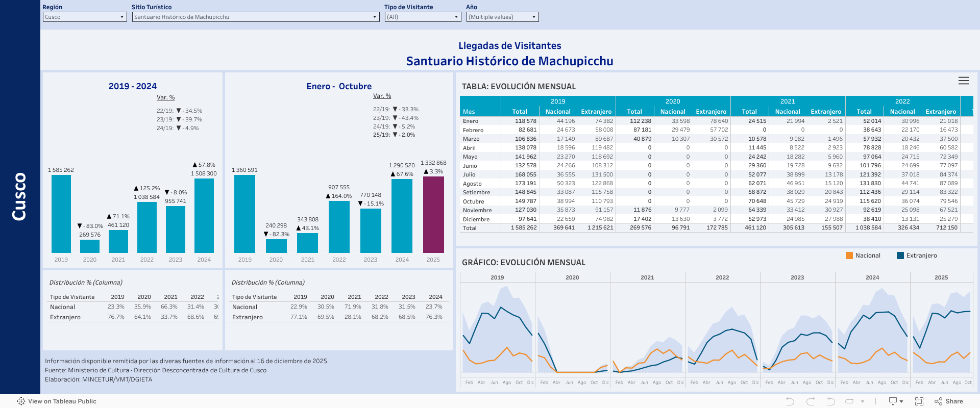980x408 pixels.
Task: Open the Sitio Turístico dropdown
Action: click(x=255, y=17)
